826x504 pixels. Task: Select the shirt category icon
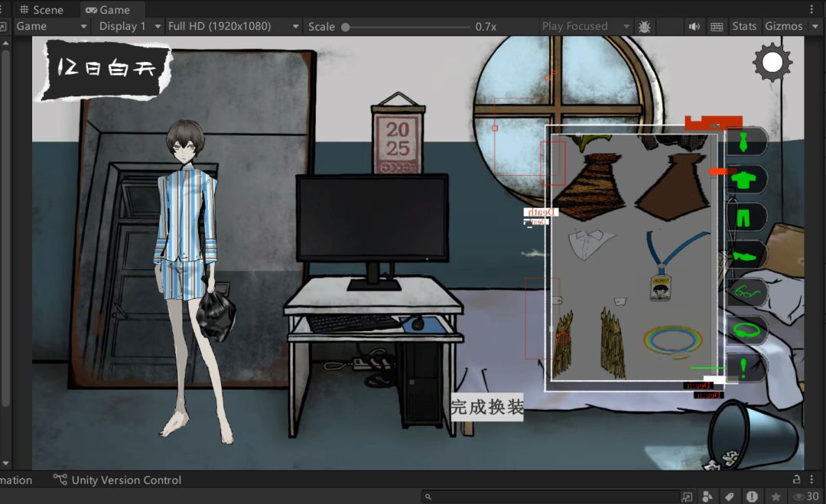pyautogui.click(x=743, y=180)
